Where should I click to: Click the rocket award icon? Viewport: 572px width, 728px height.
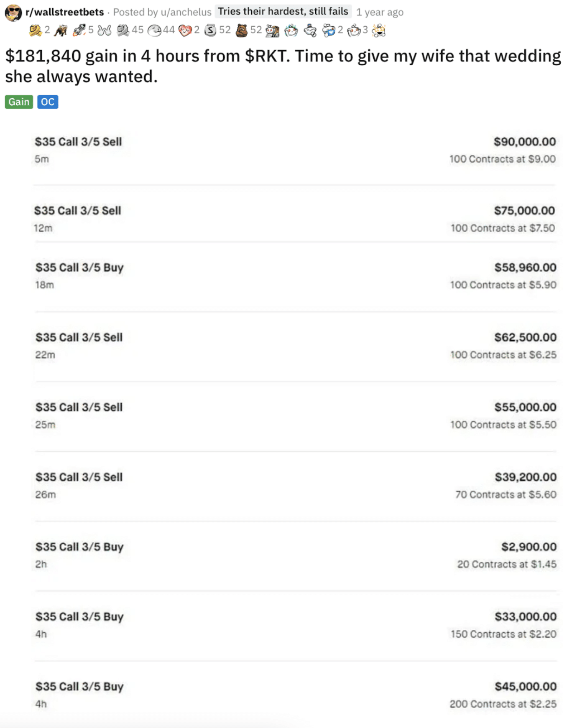[79, 30]
